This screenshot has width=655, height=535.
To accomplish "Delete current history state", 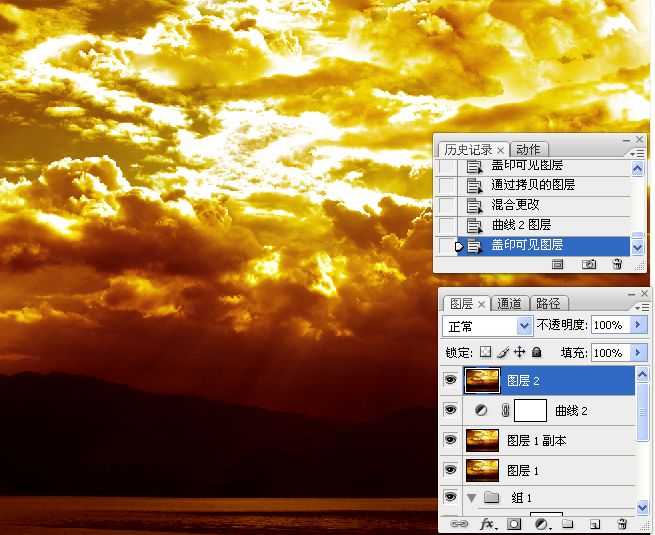I will click(617, 264).
